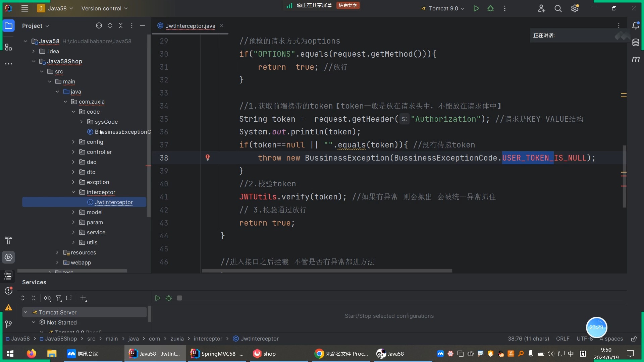Click editor vertical scrollbar thumb

click(625, 176)
